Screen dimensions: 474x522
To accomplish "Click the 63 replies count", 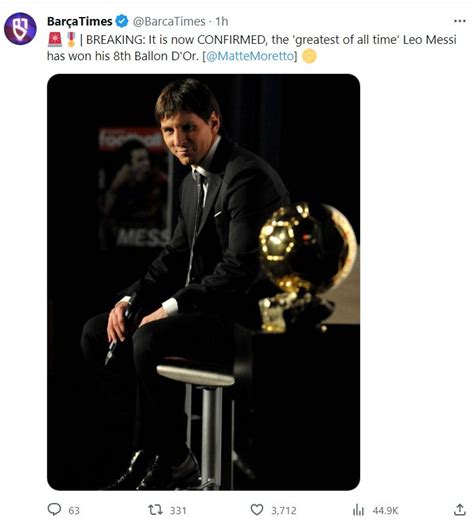I will tap(74, 510).
